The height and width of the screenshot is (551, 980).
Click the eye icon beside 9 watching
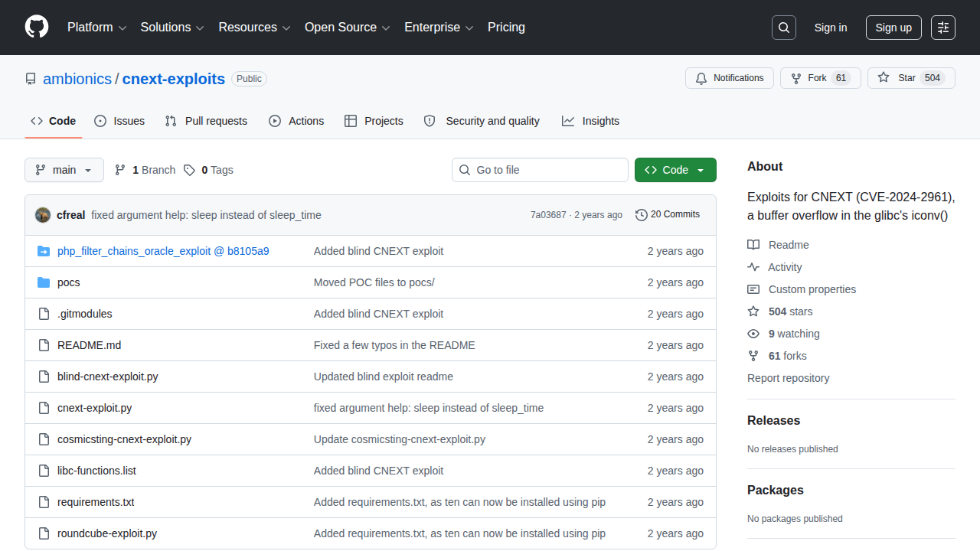[753, 334]
